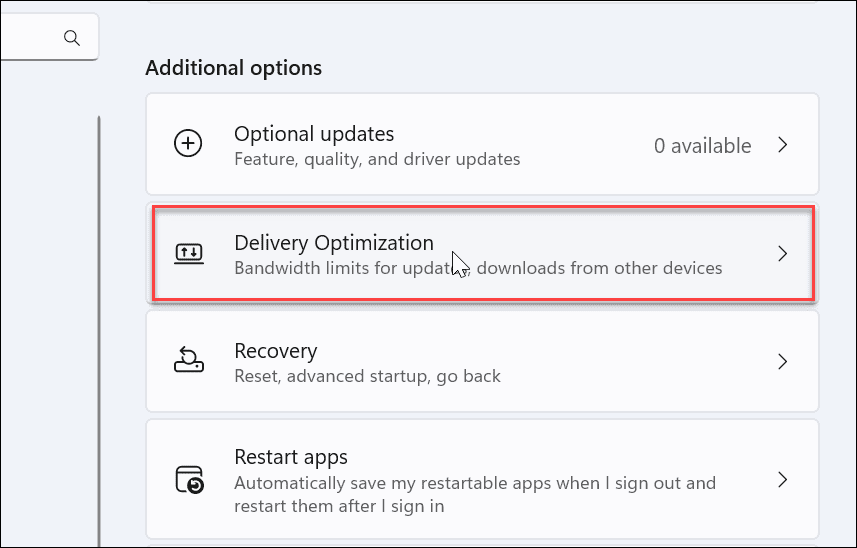Open the Optional updates title
857x548 pixels.
(x=314, y=134)
